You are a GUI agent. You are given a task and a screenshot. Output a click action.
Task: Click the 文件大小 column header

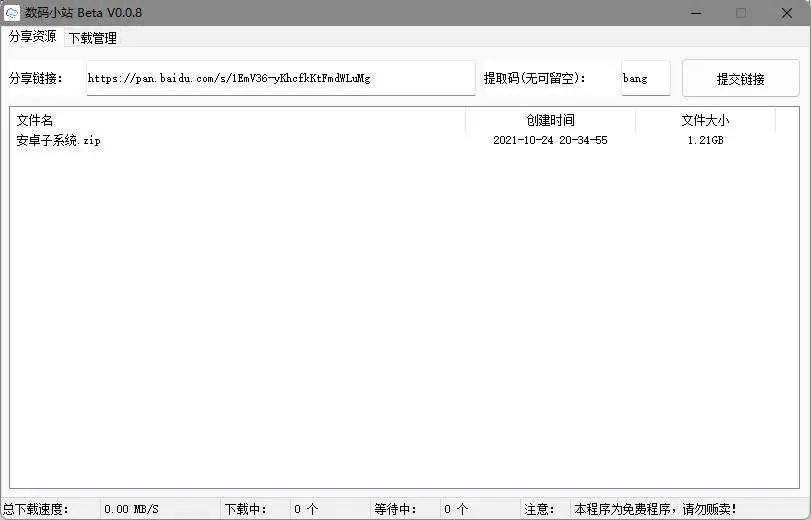(705, 120)
